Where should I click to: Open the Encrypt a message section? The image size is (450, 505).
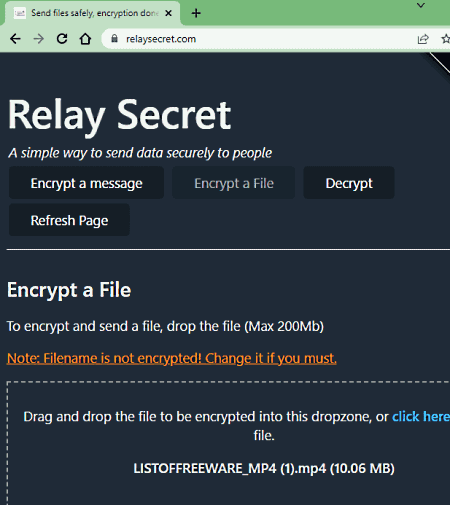point(86,183)
